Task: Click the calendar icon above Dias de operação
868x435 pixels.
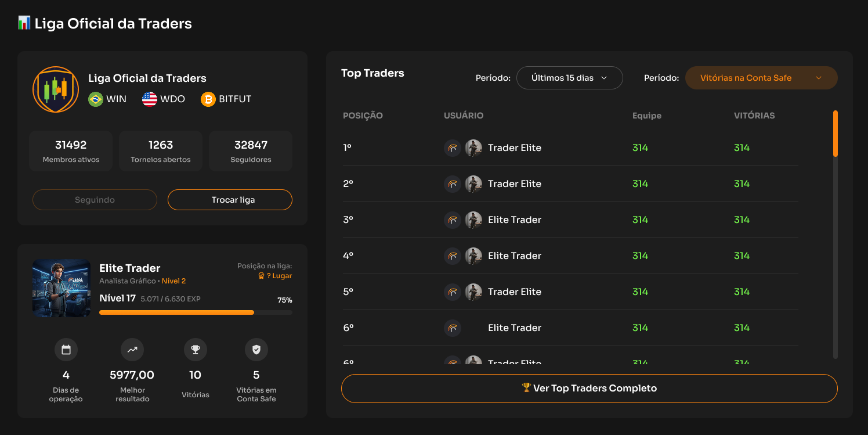Action: coord(66,350)
